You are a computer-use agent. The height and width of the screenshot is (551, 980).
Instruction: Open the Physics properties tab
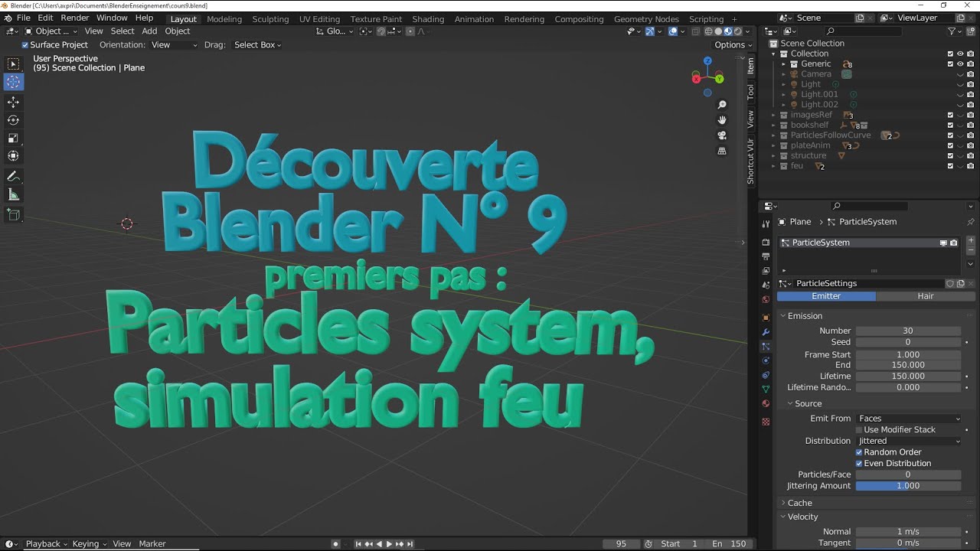tap(766, 361)
